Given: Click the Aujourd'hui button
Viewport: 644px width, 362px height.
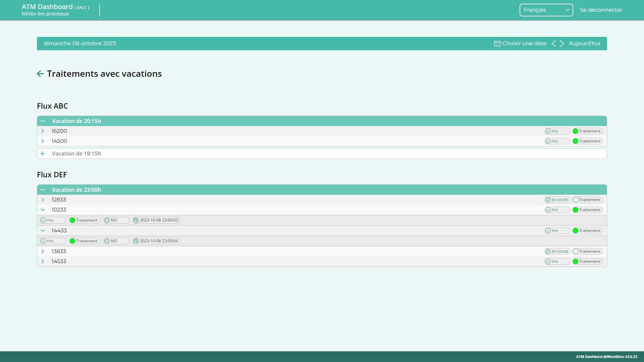Looking at the screenshot, I should [584, 44].
